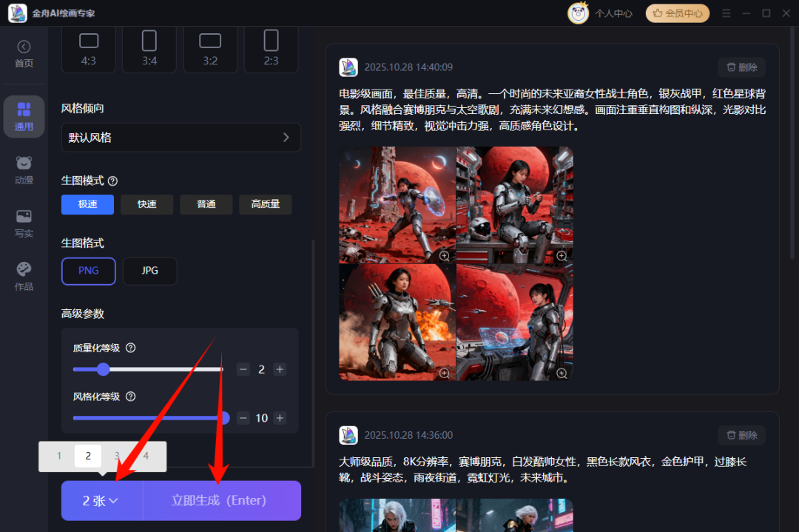799x532 pixels.
Task: Choose the 4:3 aspect ratio
Action: pyautogui.click(x=89, y=50)
